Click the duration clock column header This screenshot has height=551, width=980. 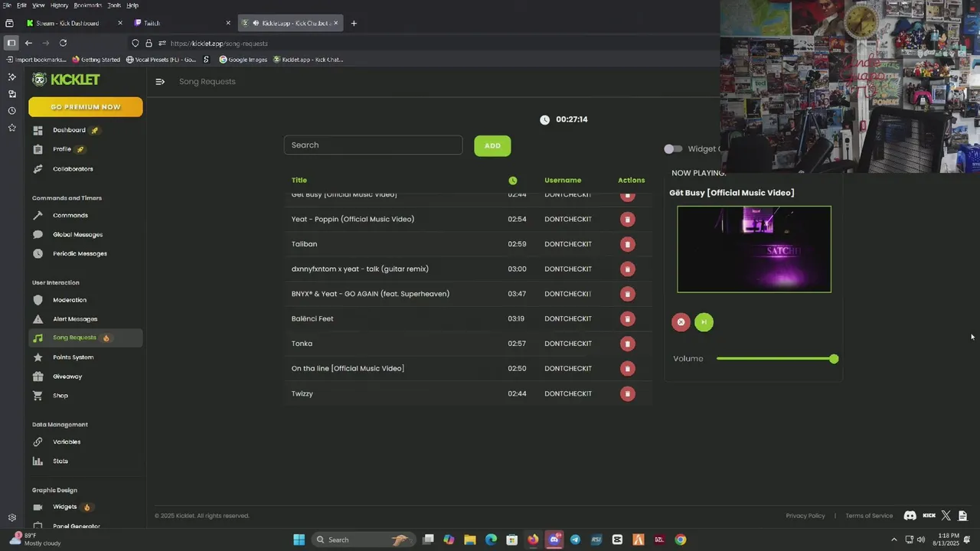point(513,181)
